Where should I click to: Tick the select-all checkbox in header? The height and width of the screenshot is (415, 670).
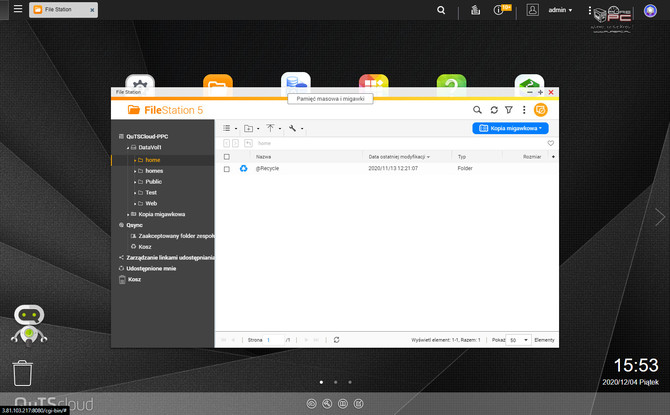click(226, 157)
